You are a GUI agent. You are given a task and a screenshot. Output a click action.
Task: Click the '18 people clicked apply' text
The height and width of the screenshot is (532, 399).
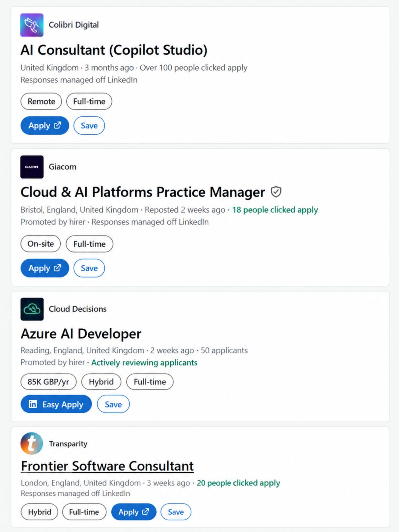[x=275, y=210]
